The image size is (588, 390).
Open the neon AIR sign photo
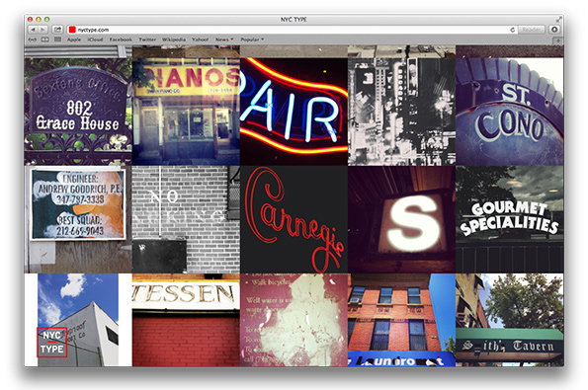(294, 112)
